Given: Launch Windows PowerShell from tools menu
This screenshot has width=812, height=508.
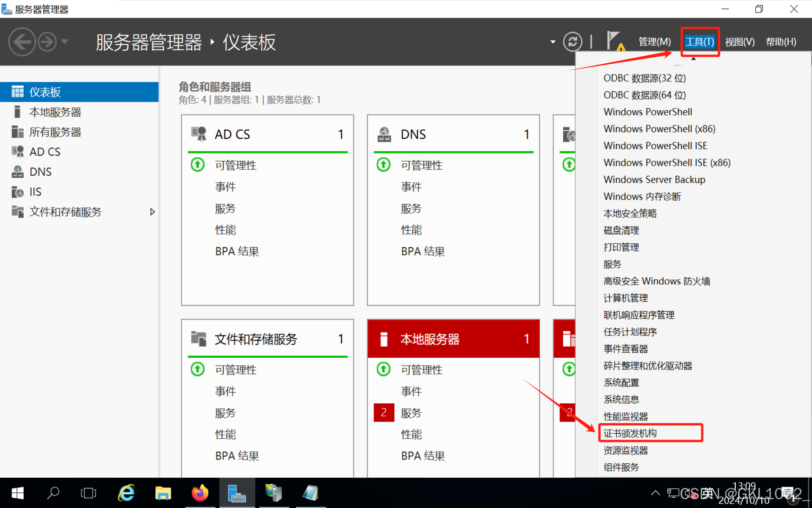Looking at the screenshot, I should [x=648, y=112].
